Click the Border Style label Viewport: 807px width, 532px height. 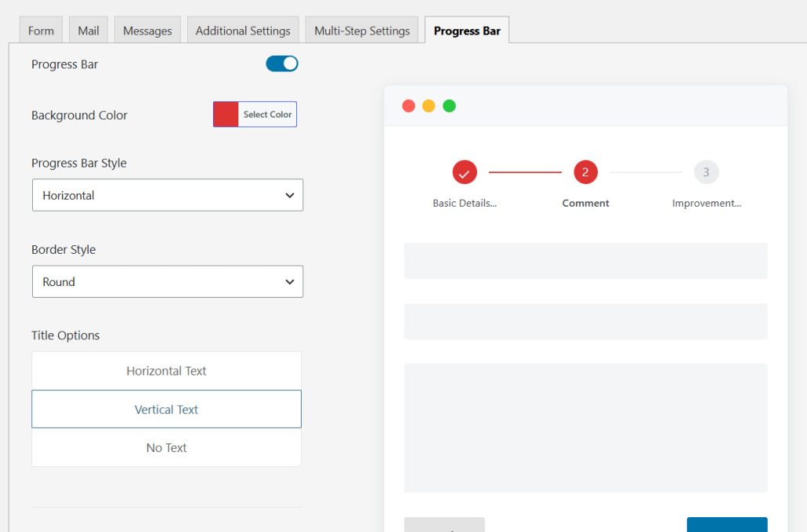63,249
